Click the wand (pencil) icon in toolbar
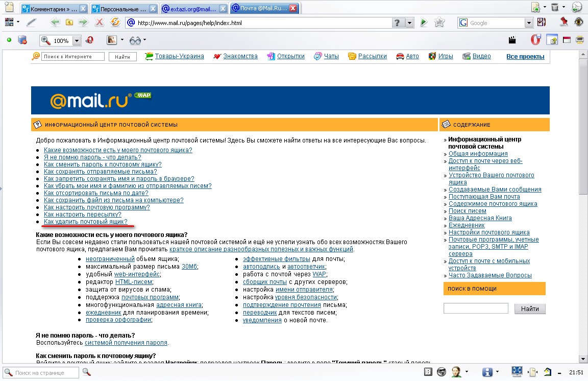The height and width of the screenshot is (381, 588). (x=32, y=22)
